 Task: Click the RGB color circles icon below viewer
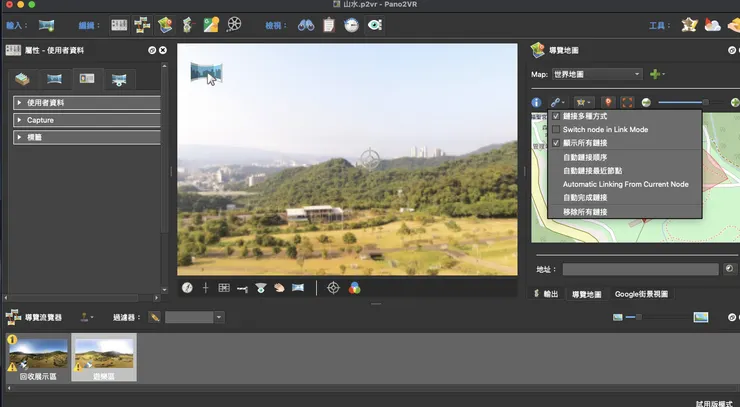[354, 288]
